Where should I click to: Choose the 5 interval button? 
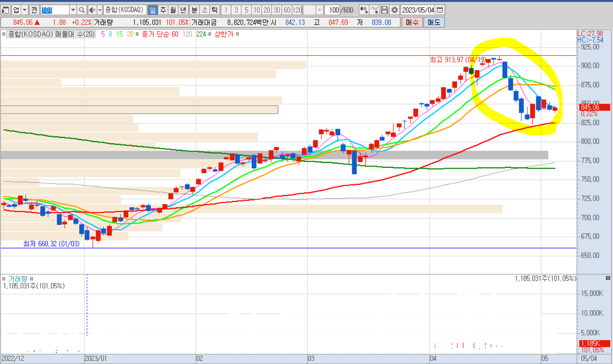click(x=246, y=10)
